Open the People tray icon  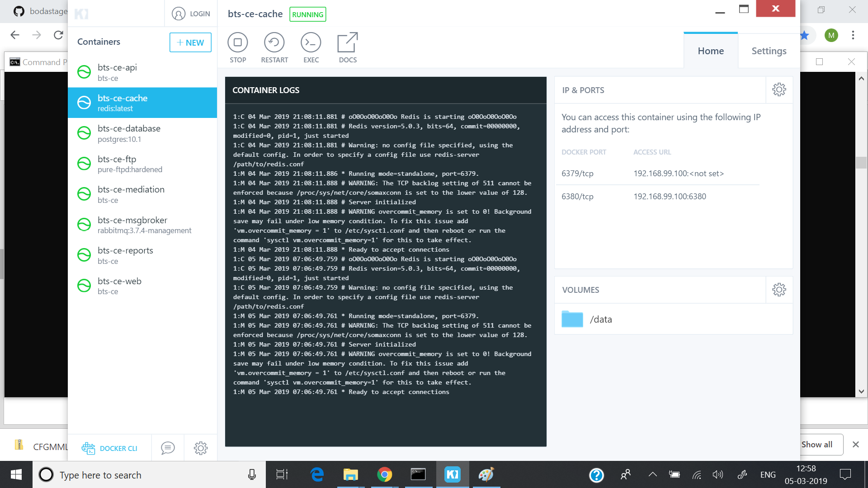(626, 474)
